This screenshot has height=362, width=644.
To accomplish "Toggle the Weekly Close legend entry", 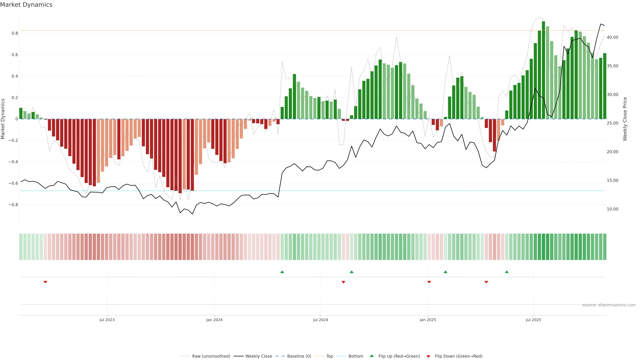I will pos(258,356).
